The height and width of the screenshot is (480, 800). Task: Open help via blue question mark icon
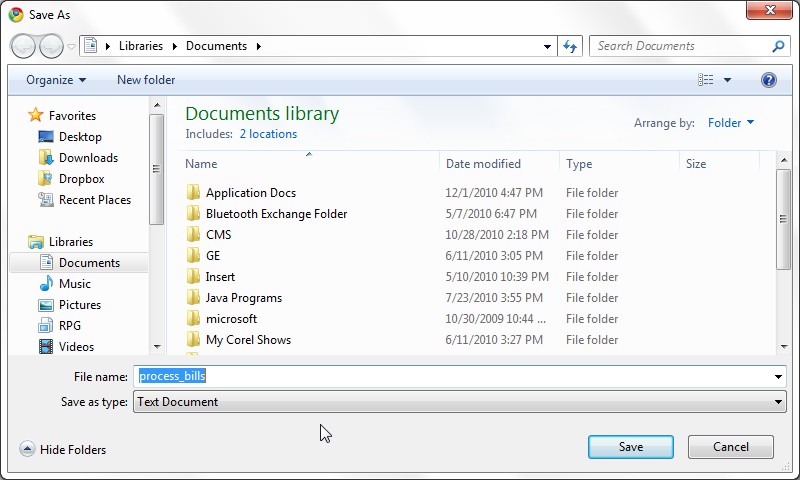pos(768,80)
